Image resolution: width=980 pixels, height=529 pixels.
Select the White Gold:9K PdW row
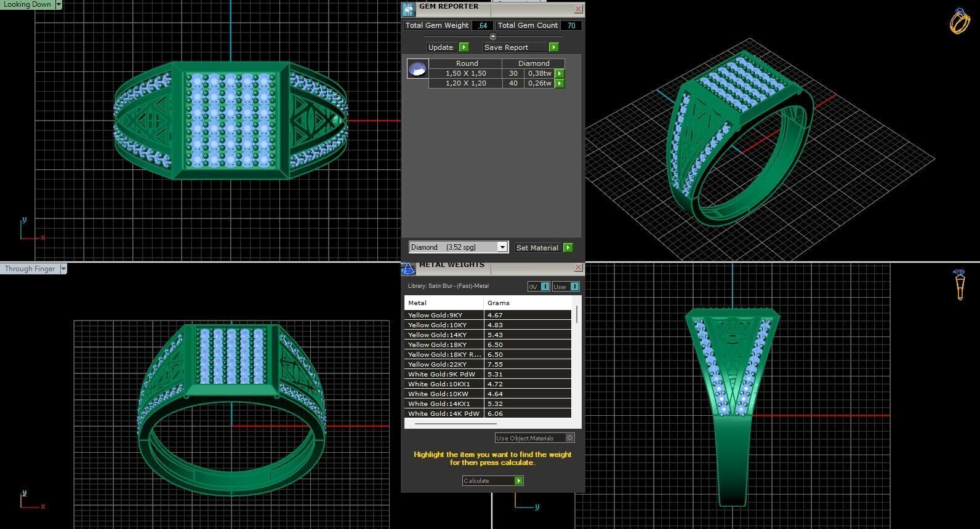[x=488, y=374]
